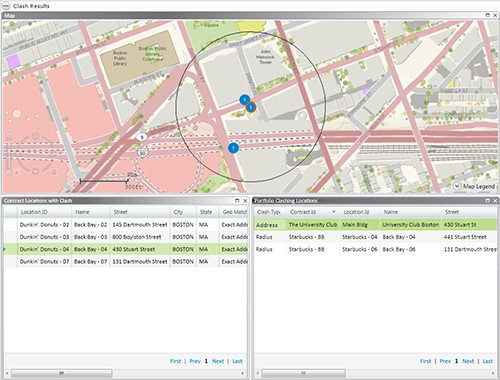
Task: Open the Contract Id column dropdown arrow
Action: (334, 212)
